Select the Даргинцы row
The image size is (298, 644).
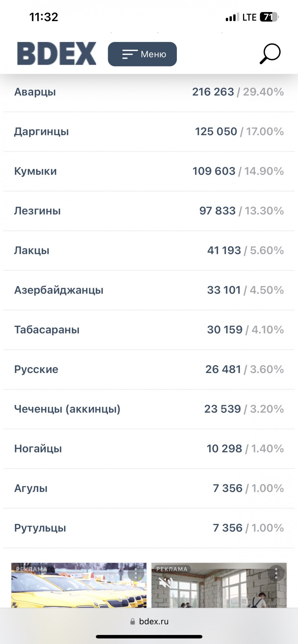pos(149,131)
